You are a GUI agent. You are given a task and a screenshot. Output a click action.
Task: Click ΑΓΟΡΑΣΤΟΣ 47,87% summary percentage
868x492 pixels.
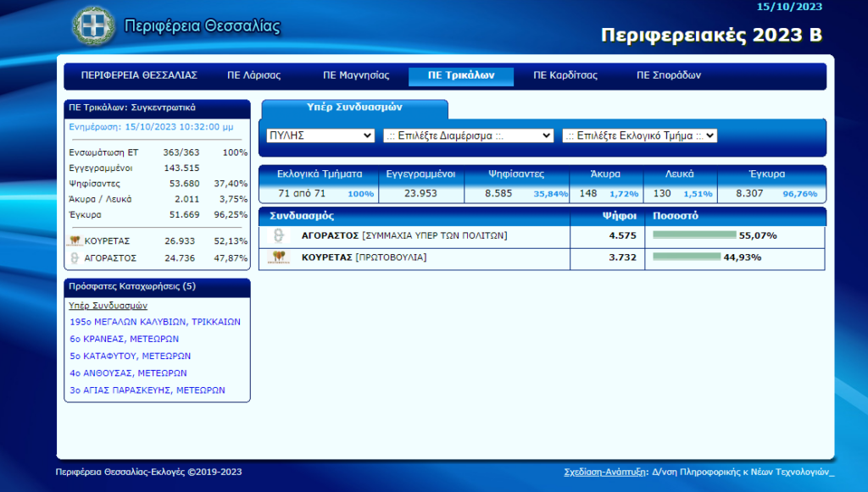pos(231,258)
